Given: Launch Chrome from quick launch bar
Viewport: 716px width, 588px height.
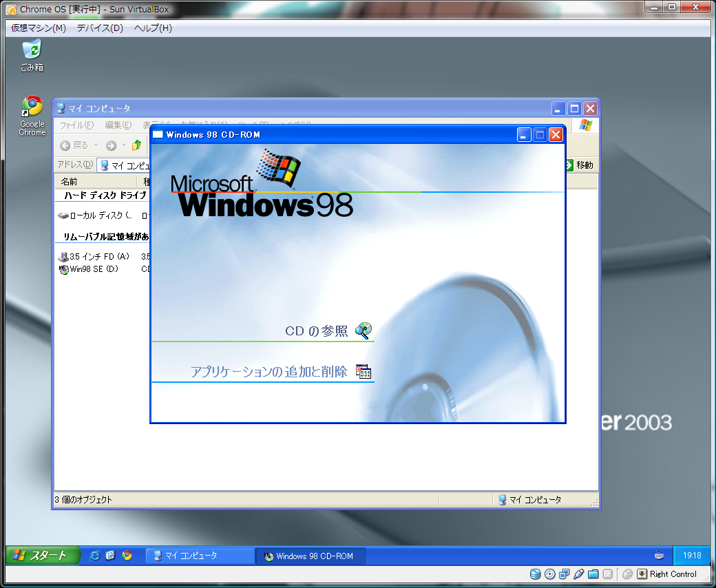Looking at the screenshot, I should point(127,556).
